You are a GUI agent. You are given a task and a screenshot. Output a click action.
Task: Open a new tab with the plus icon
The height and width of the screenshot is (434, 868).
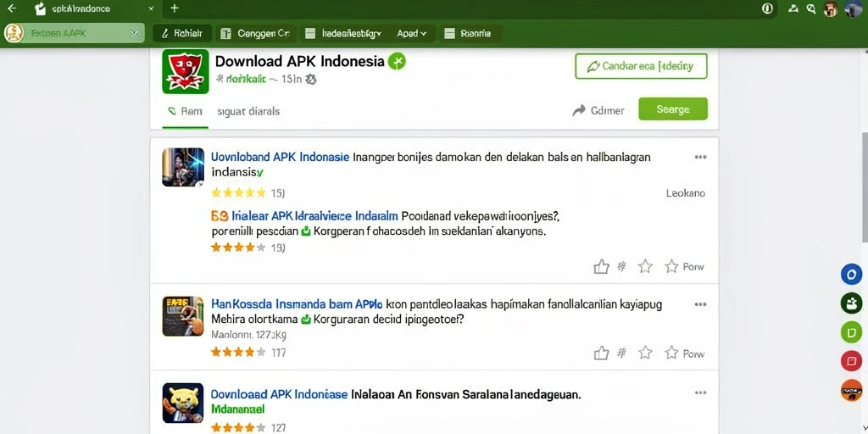175,8
